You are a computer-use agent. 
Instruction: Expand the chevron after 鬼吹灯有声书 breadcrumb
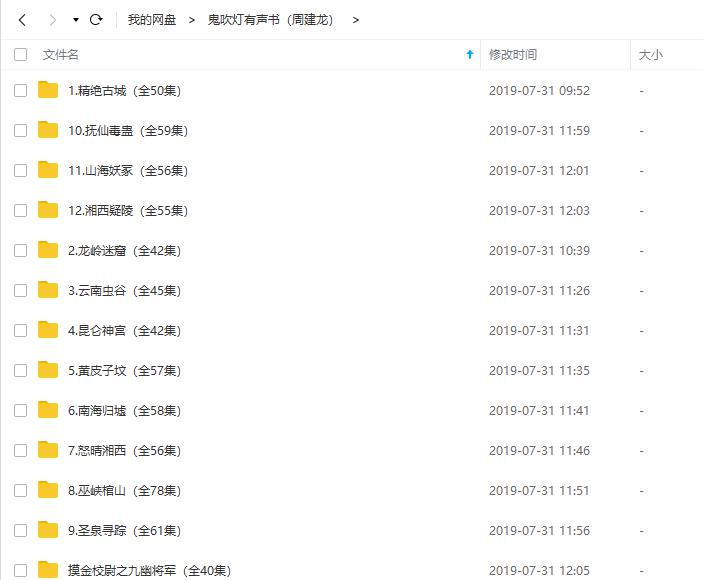(356, 20)
